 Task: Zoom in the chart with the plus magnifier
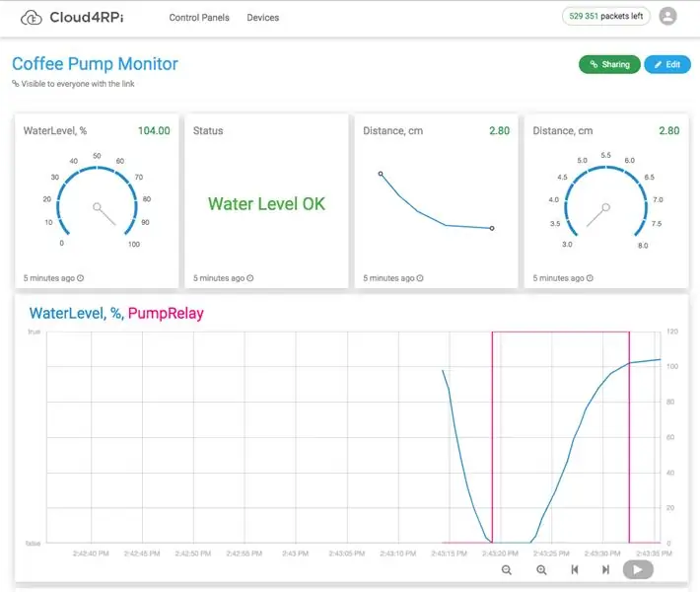(541, 569)
